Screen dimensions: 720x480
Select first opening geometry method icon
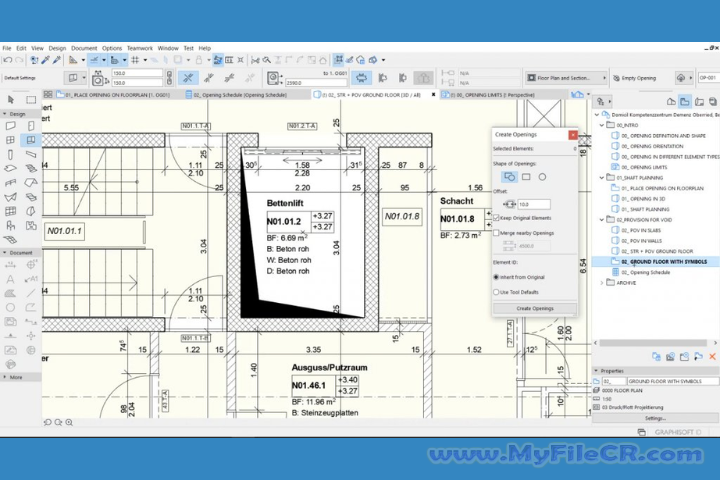pos(188,78)
